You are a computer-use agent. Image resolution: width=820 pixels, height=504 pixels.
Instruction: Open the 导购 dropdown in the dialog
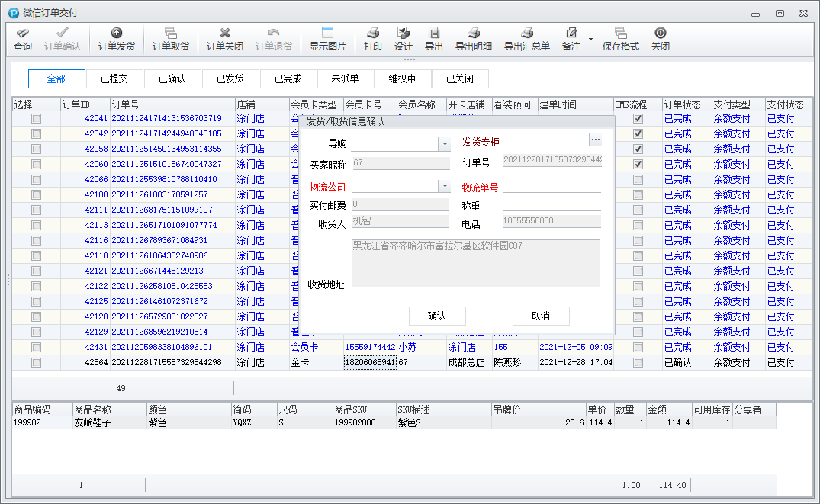444,143
